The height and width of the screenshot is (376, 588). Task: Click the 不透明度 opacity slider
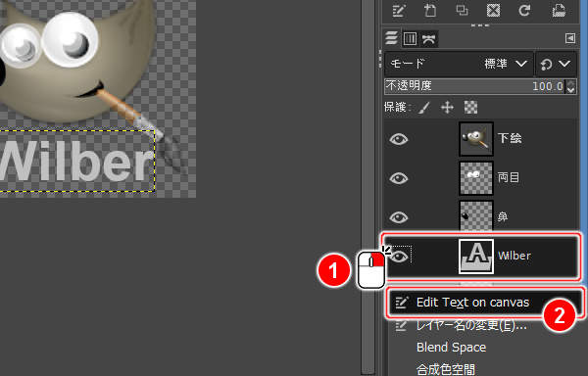point(474,86)
